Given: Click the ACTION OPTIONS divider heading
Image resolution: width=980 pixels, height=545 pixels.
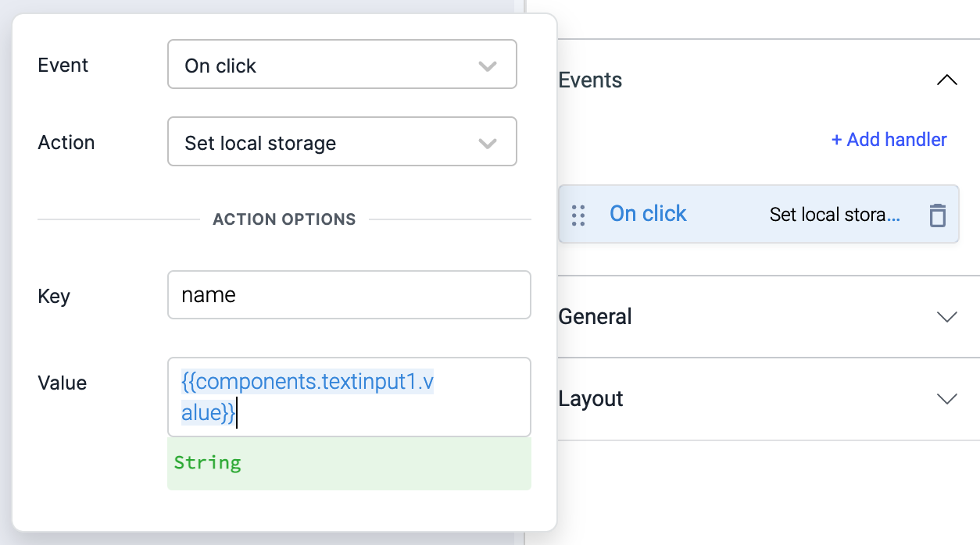Looking at the screenshot, I should 284,219.
